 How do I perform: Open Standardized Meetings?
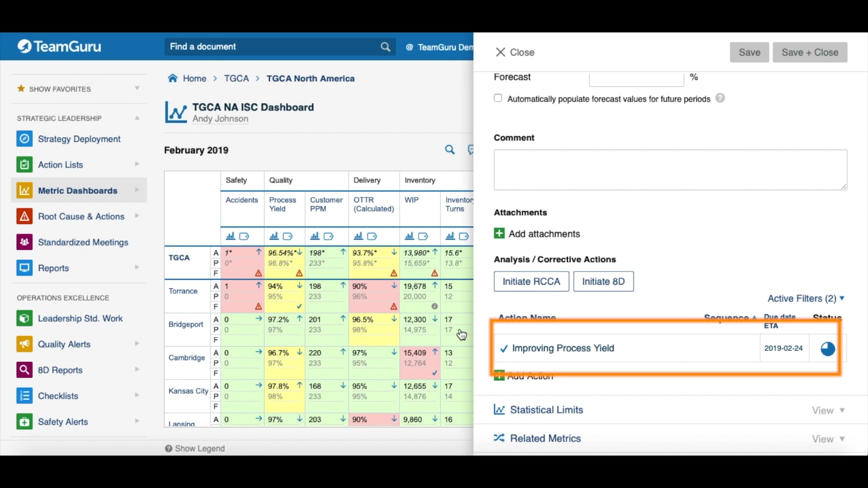pyautogui.click(x=83, y=242)
